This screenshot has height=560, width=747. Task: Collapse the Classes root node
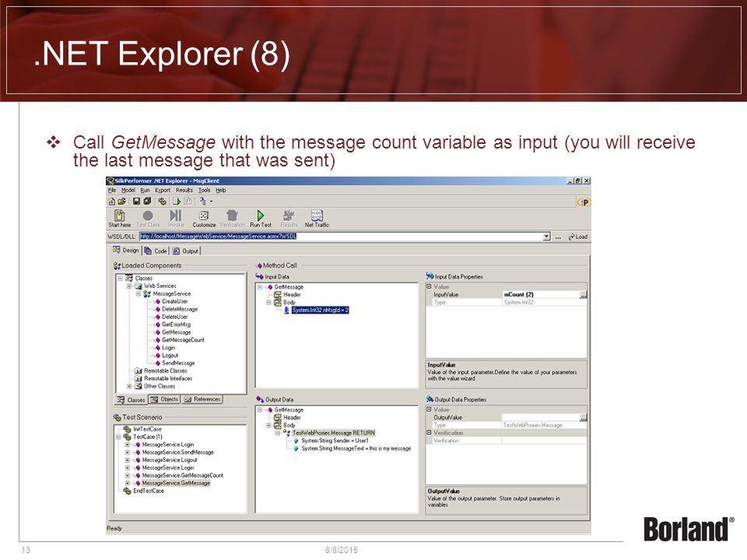pos(121,278)
